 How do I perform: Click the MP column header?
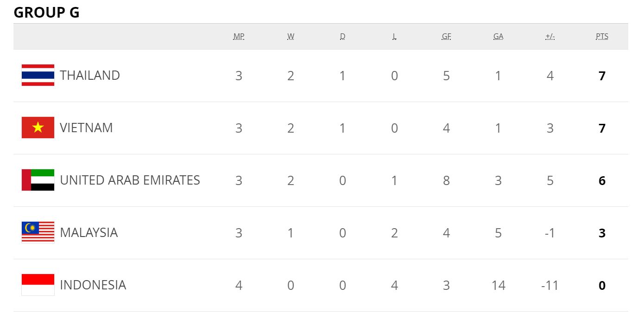(239, 37)
